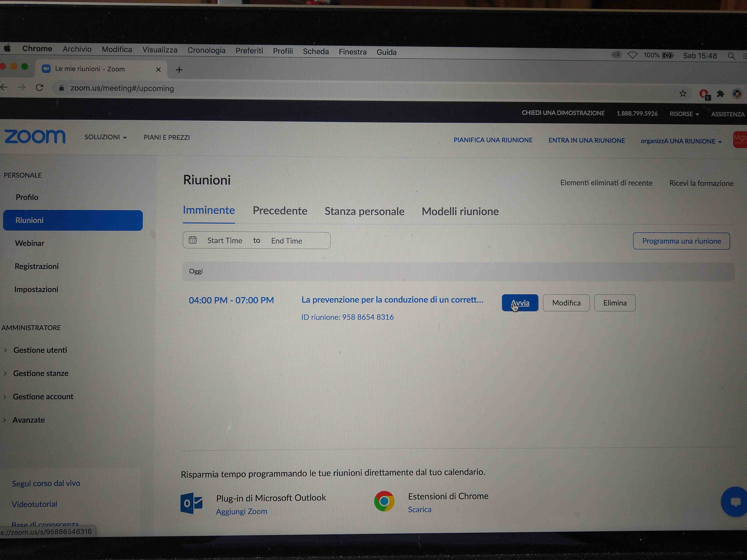The width and height of the screenshot is (747, 560).
Task: Click Scarica Chrome extension link
Action: [419, 509]
